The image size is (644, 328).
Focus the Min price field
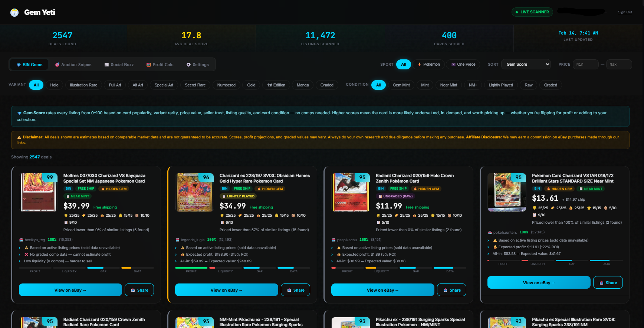tap(586, 64)
